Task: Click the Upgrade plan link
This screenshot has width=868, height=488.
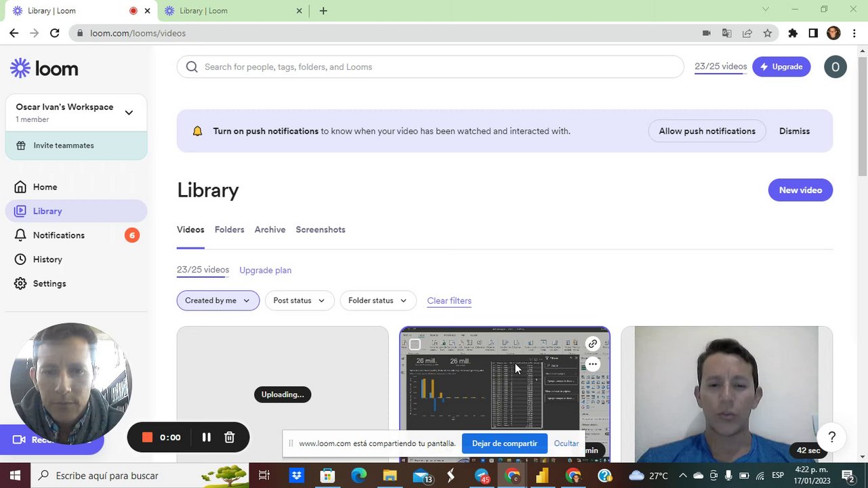Action: pos(265,270)
